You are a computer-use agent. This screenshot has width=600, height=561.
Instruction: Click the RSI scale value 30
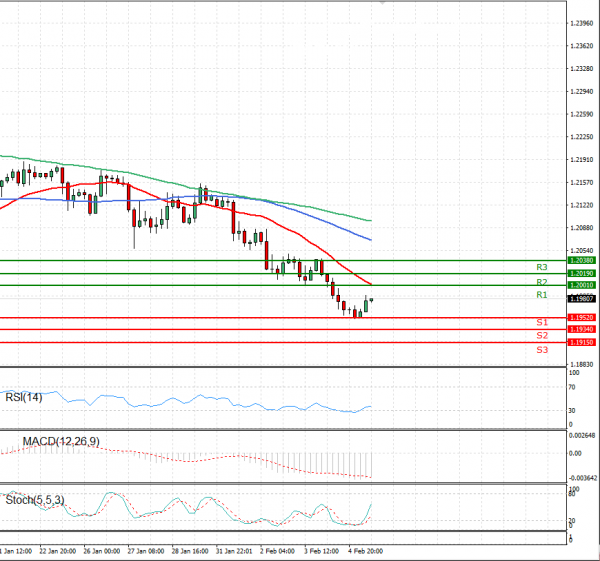pos(572,411)
